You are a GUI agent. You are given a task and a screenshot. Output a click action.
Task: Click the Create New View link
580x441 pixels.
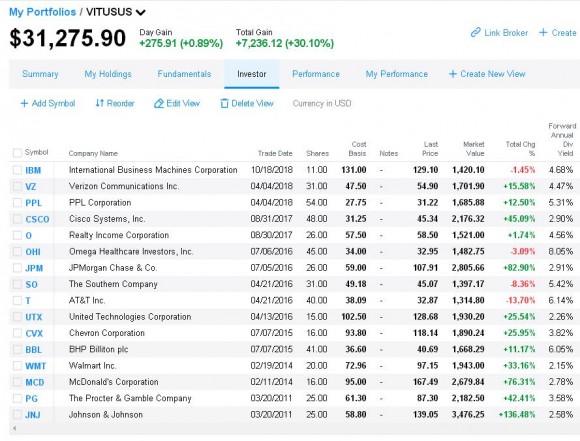[x=487, y=74]
